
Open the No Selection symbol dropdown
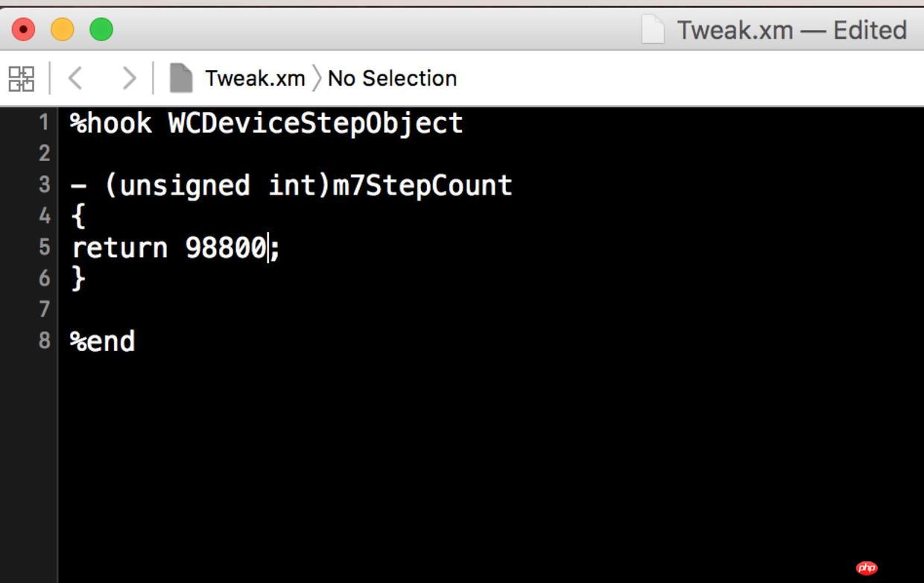(x=392, y=78)
